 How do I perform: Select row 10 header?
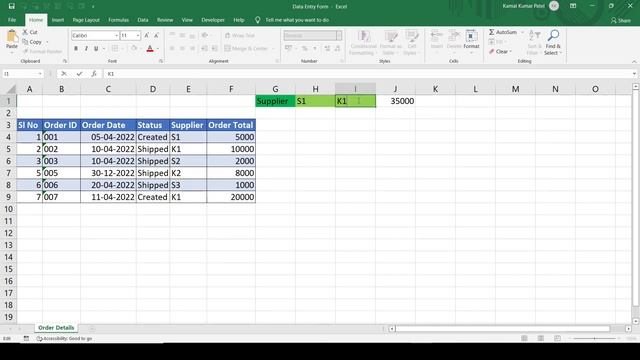pyautogui.click(x=8, y=209)
